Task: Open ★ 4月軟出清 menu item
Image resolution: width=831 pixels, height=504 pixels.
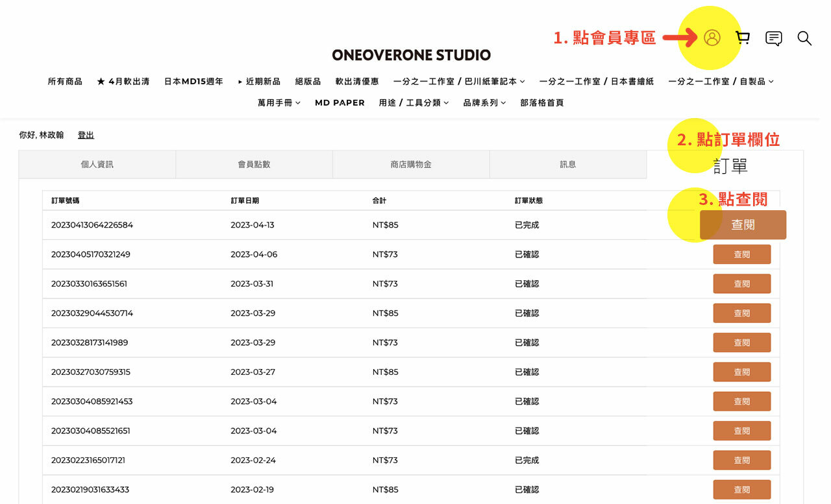Action: [x=123, y=82]
